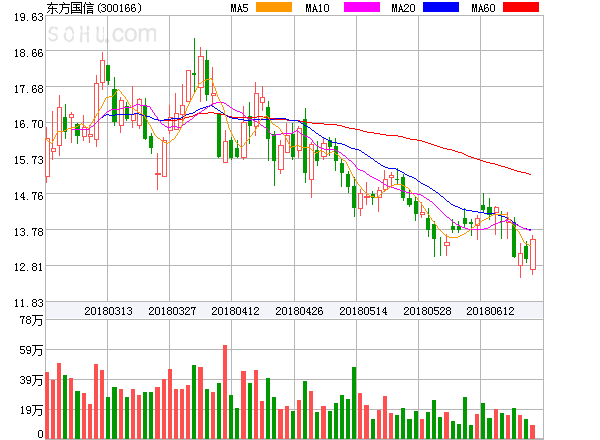Select the MA5 legend label
The height and width of the screenshot is (440, 600).
[239, 8]
